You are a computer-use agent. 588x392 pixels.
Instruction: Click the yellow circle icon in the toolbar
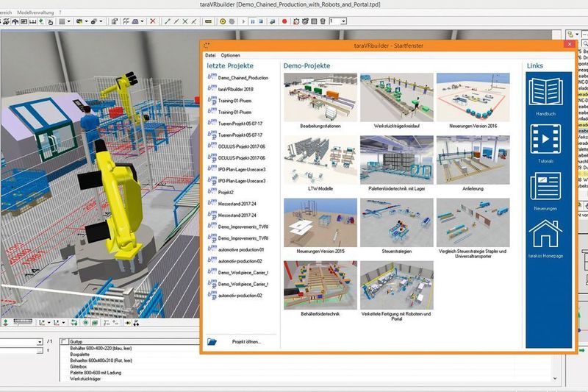223,21
